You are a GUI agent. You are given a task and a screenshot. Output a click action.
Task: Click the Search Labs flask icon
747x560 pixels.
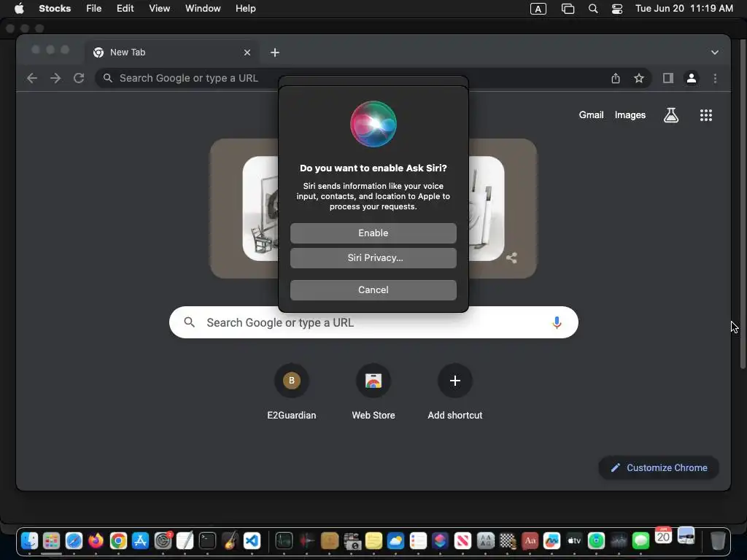pyautogui.click(x=671, y=114)
